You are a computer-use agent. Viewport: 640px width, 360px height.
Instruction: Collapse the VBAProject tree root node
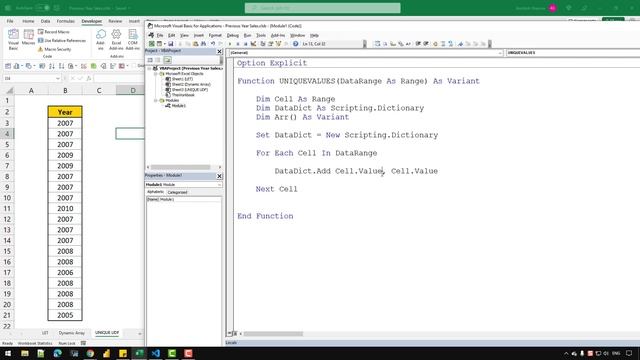149,69
